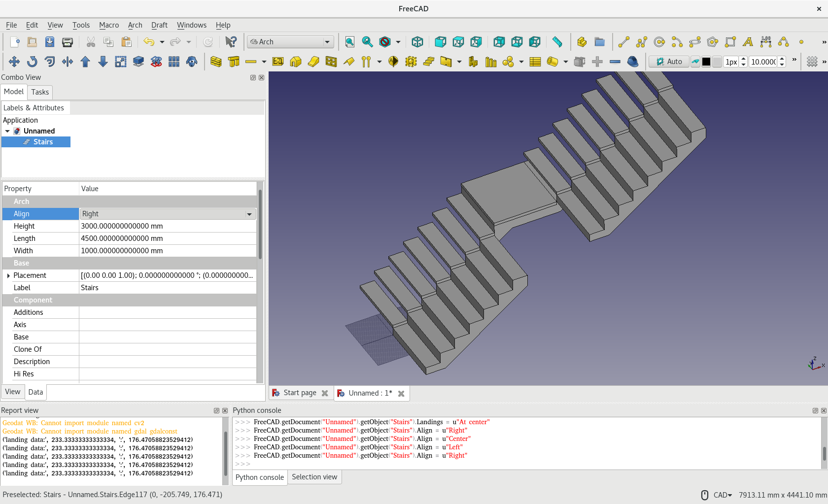Select the Draft Text tool
This screenshot has height=504, width=828.
pos(748,42)
